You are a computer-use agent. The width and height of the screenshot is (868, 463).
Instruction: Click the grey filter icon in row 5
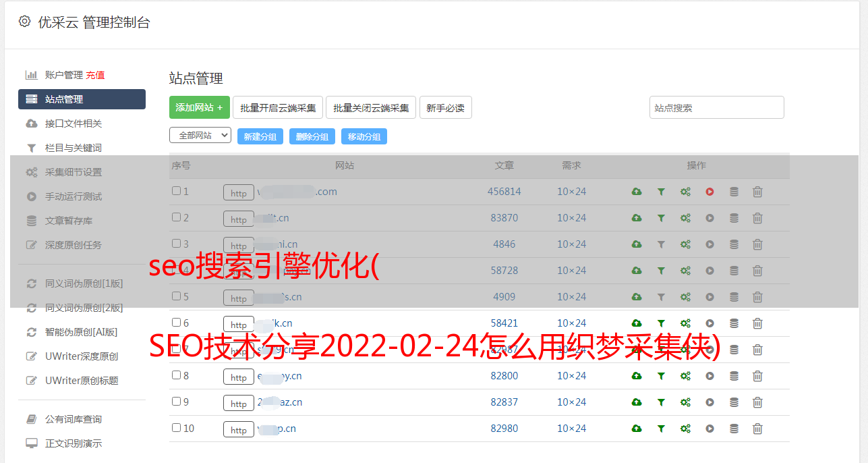coord(661,297)
